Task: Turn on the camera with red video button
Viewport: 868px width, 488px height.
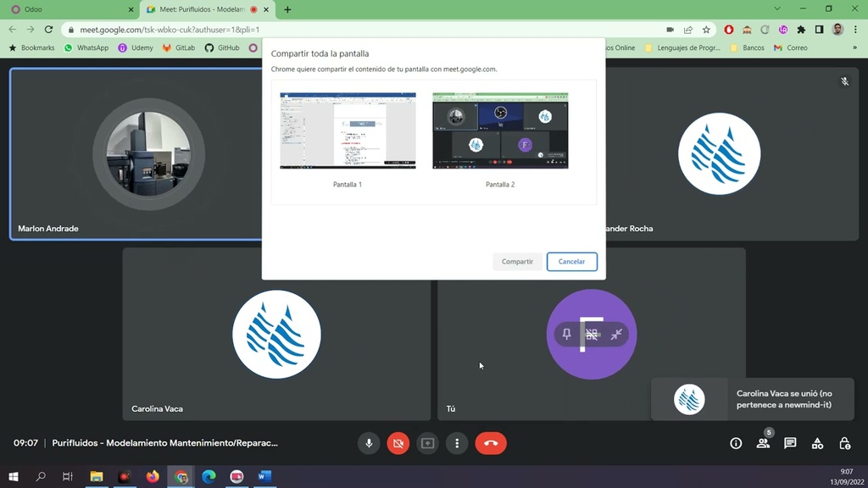Action: [x=398, y=443]
